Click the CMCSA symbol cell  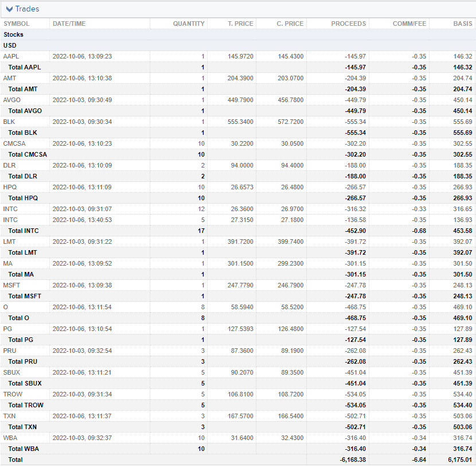pyautogui.click(x=14, y=144)
